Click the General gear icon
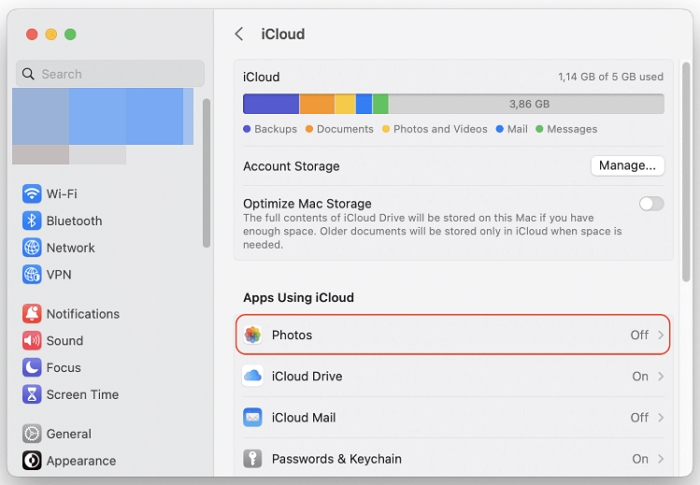 tap(32, 434)
